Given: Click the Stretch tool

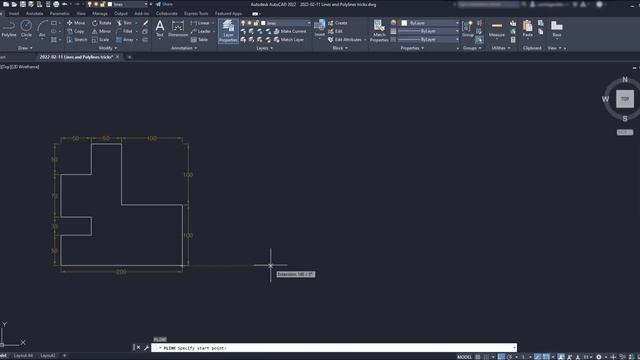Looking at the screenshot, I should point(77,40).
